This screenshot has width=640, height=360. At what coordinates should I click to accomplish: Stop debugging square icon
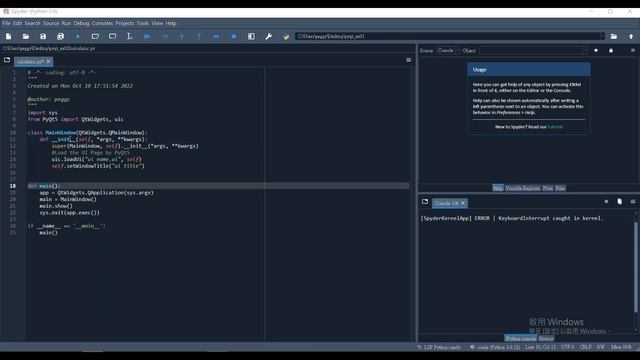point(234,36)
